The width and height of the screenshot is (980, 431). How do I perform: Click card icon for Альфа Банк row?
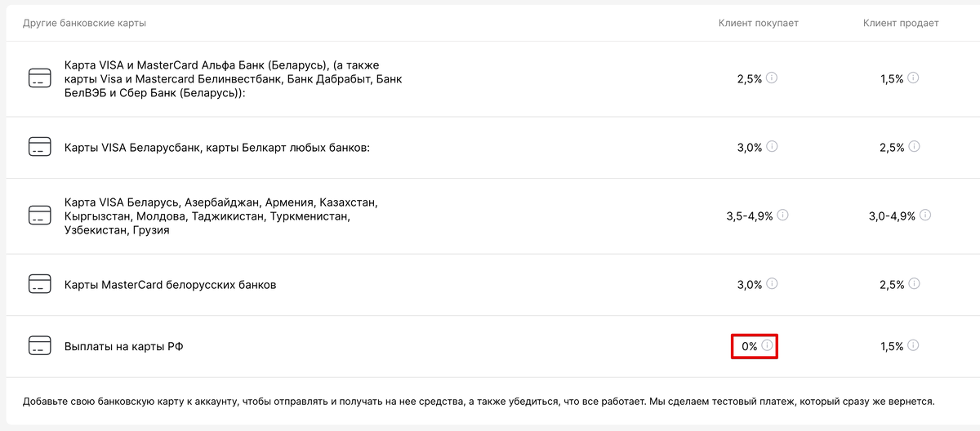tap(39, 79)
